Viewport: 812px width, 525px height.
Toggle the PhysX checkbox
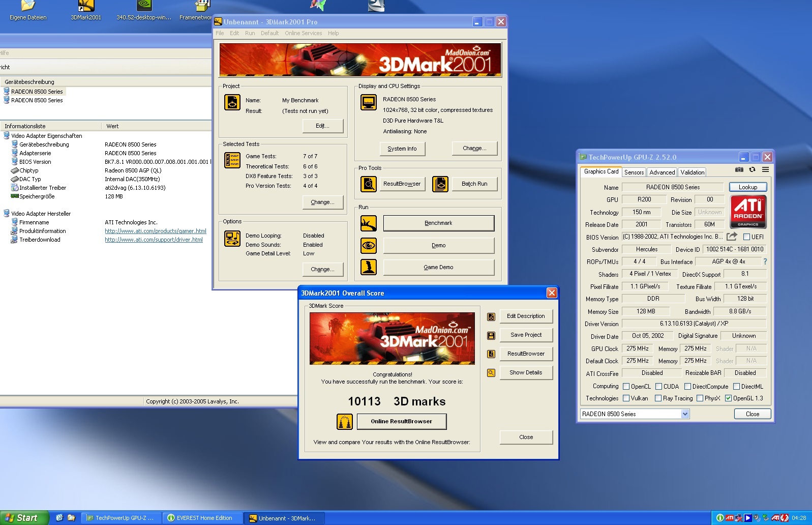(700, 398)
